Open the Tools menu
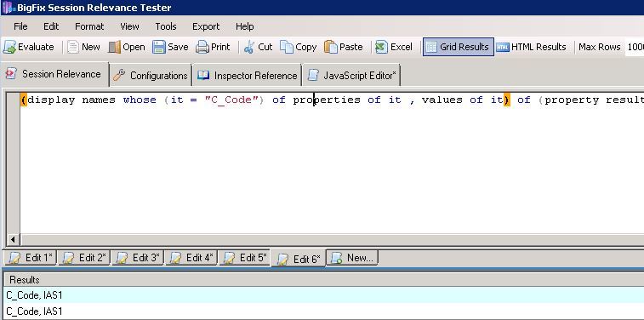 click(x=166, y=26)
